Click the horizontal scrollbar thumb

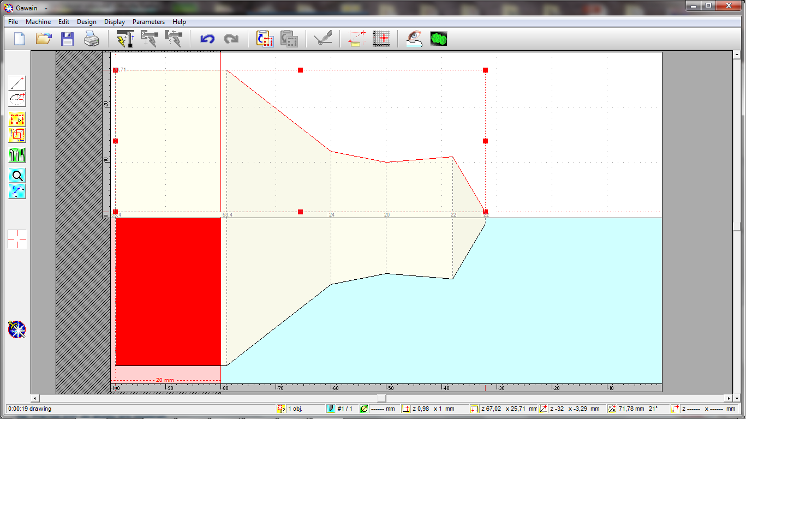381,398
